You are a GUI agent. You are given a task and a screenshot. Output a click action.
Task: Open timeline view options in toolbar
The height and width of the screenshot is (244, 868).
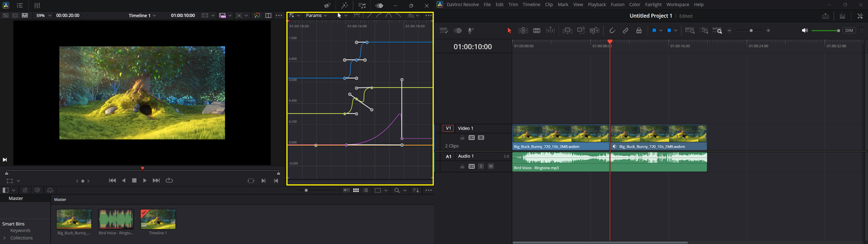(444, 30)
